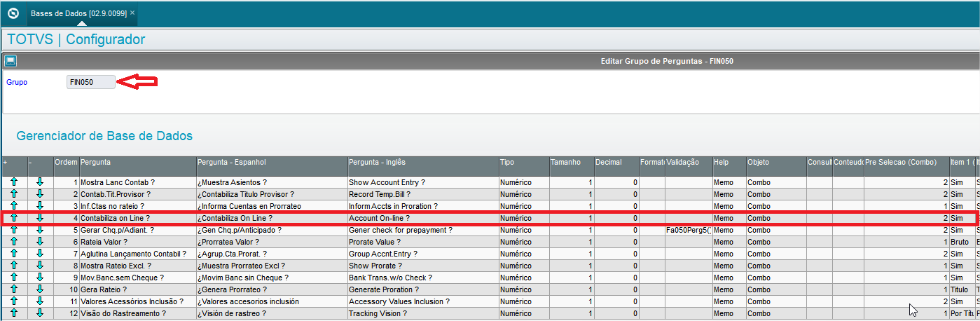Image resolution: width=980 pixels, height=321 pixels.
Task: Move down row 12 Visão do Rastreamento
Action: tap(40, 313)
